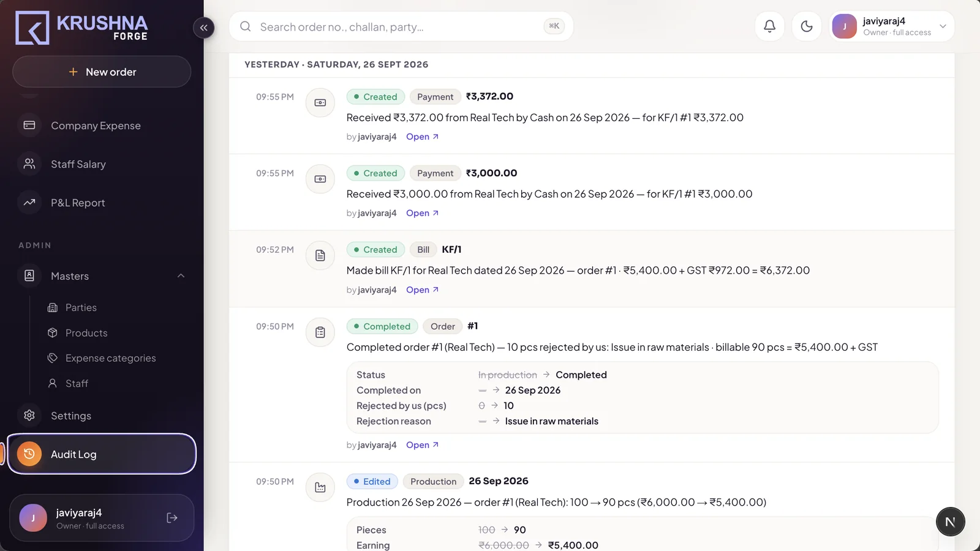Open Products under Masters
The image size is (980, 551).
tap(86, 333)
